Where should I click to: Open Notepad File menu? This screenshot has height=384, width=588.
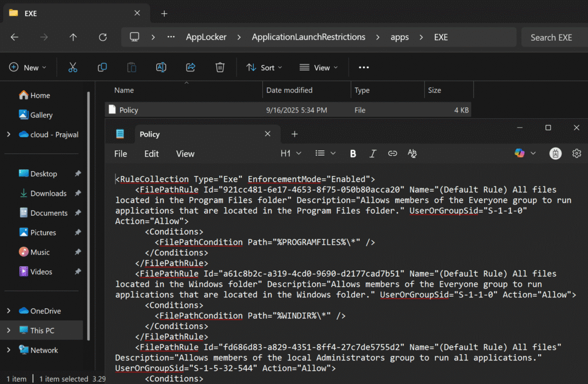pyautogui.click(x=121, y=154)
